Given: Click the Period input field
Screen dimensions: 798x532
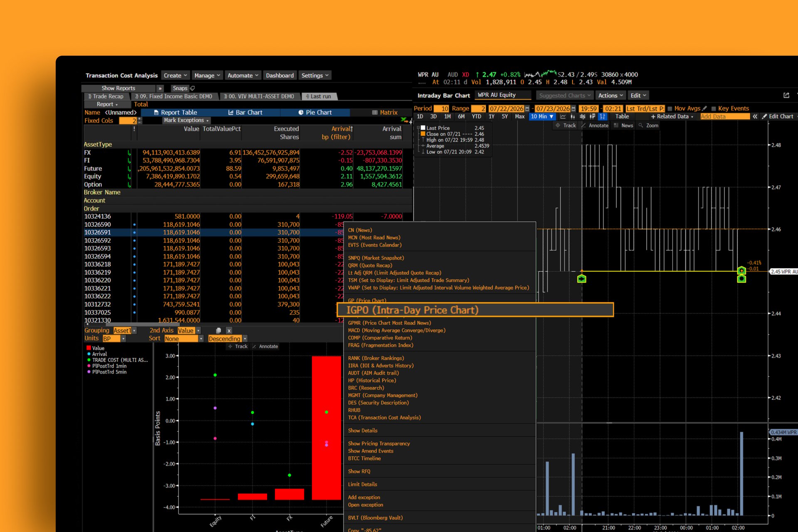Looking at the screenshot, I should pyautogui.click(x=441, y=108).
